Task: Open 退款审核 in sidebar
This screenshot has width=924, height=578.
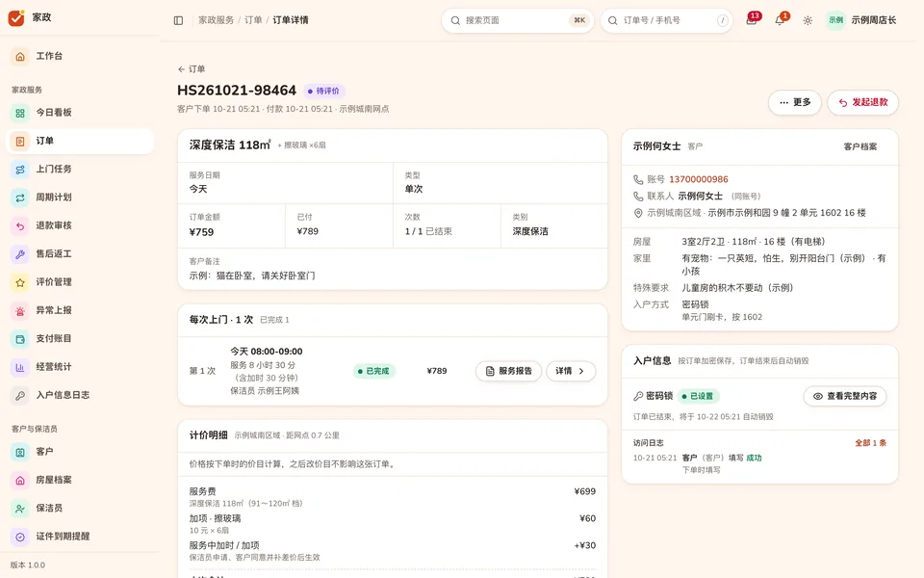Action: pyautogui.click(x=80, y=225)
